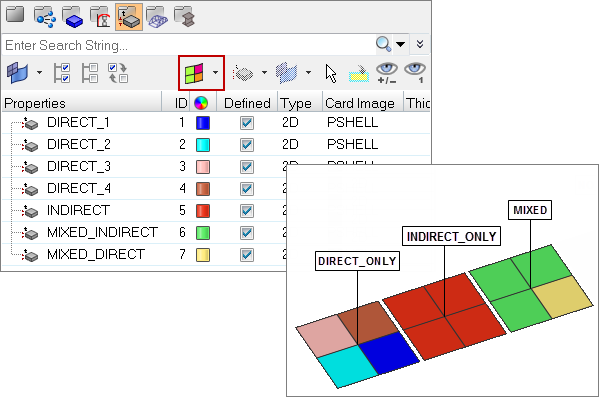
Task: Click the eye show/hide +/- icon
Action: click(387, 73)
